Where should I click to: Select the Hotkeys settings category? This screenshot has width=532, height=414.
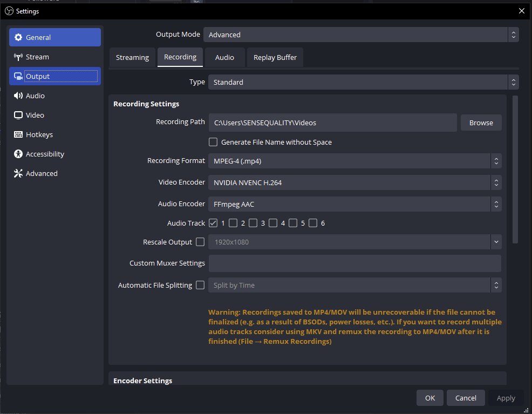[55, 134]
